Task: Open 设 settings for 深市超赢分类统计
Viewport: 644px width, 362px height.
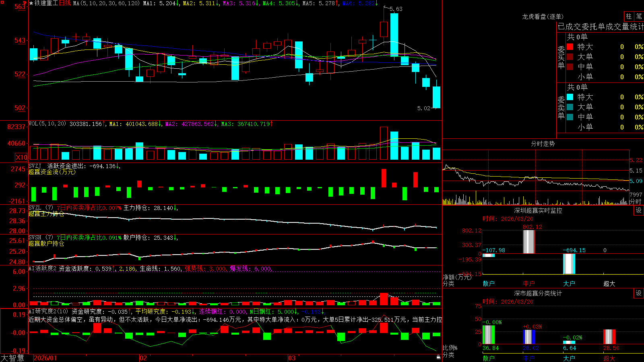Action: 639,293
